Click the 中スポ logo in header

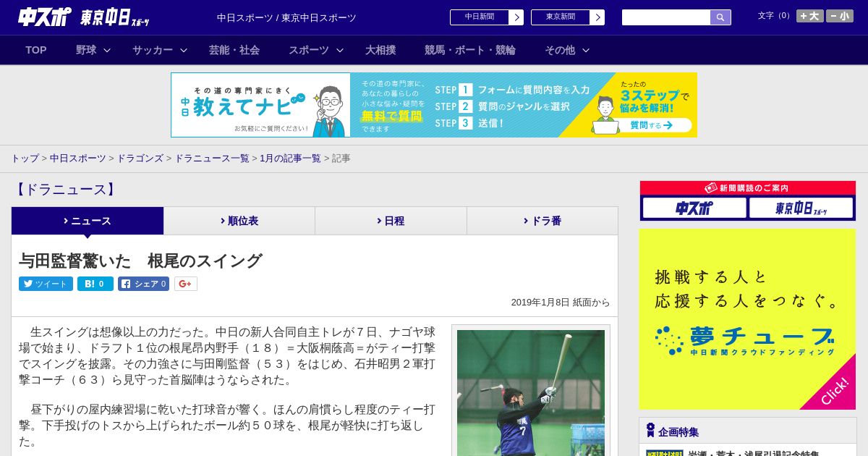(45, 17)
